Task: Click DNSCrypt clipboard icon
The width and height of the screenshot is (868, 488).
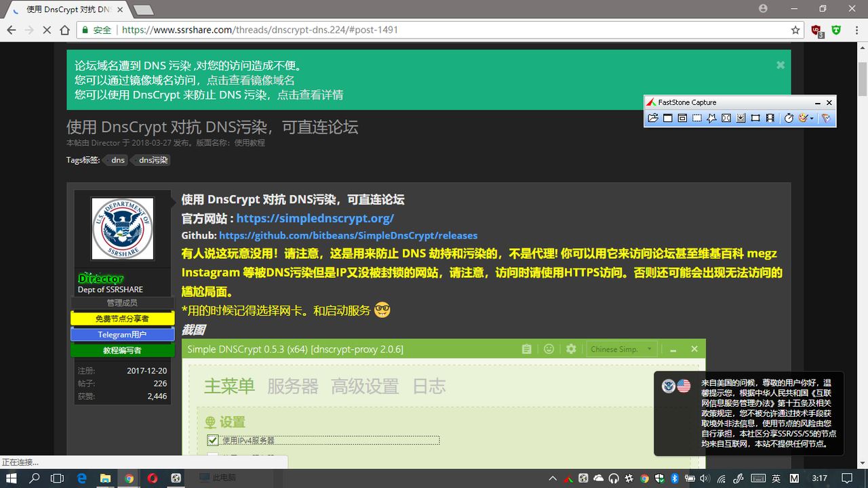Action: coord(527,349)
